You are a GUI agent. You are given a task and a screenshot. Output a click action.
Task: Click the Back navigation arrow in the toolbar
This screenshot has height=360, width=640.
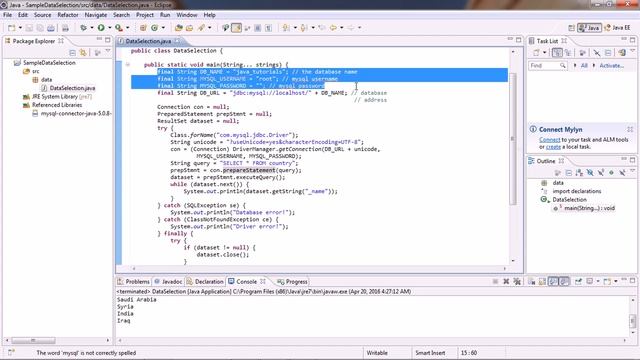tap(333, 28)
